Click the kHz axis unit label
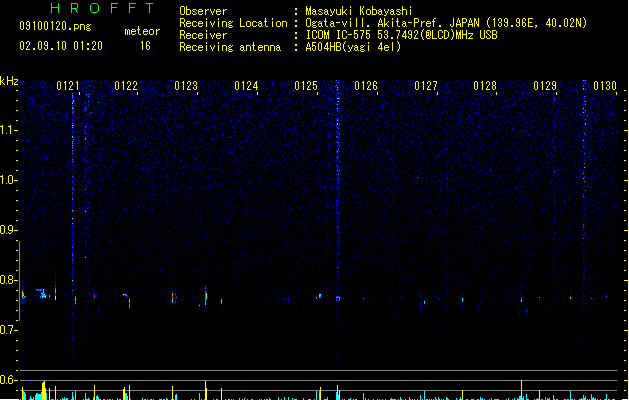 coord(9,81)
